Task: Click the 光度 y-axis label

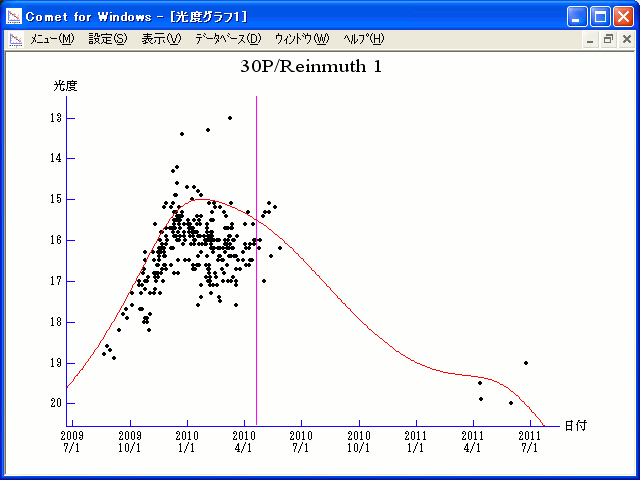Action: pos(65,86)
